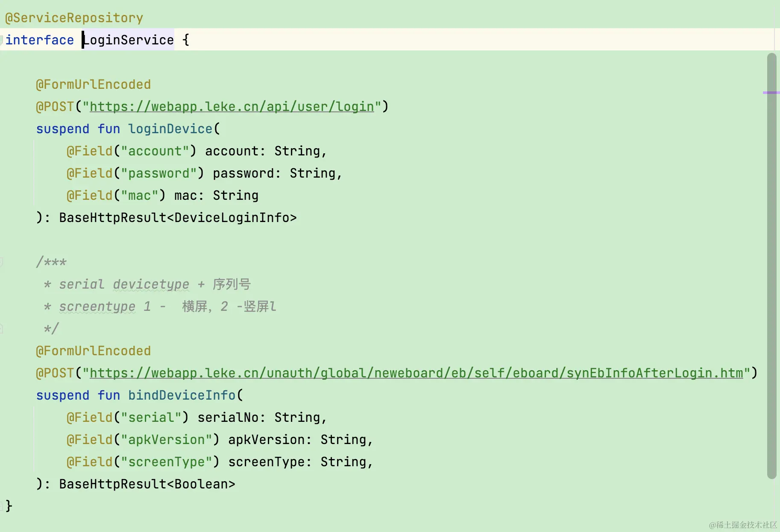Viewport: 780px width, 532px height.
Task: Click the serialNo parameter name
Action: [x=228, y=418]
